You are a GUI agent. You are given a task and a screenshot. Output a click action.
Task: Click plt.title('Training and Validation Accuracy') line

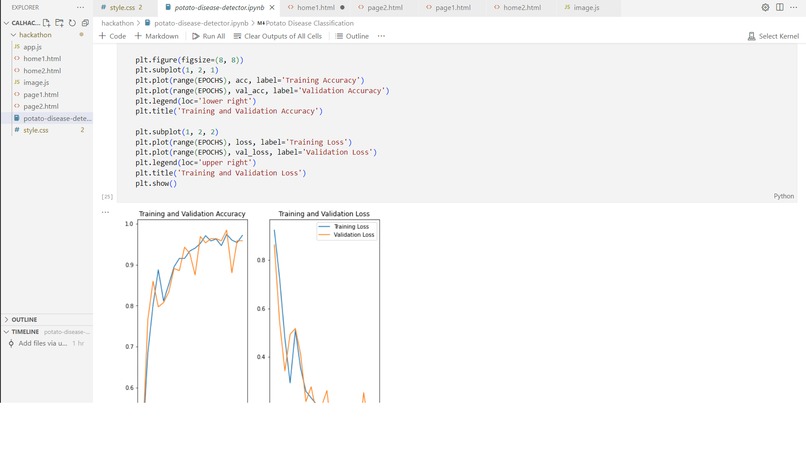[229, 111]
